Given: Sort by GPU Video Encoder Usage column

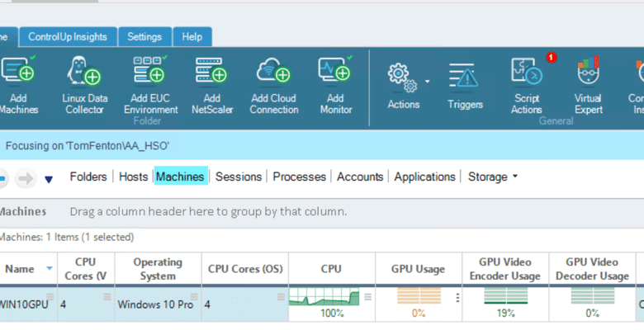Looking at the screenshot, I should [505, 269].
